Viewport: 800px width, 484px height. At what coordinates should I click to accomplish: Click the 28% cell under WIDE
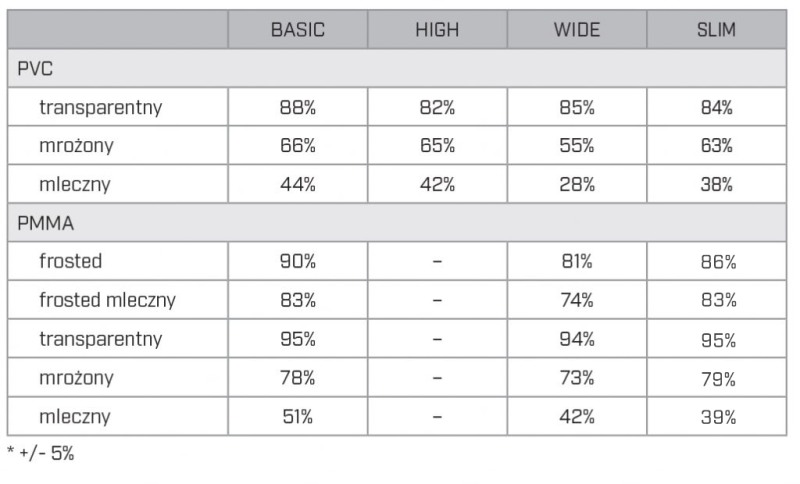577,184
